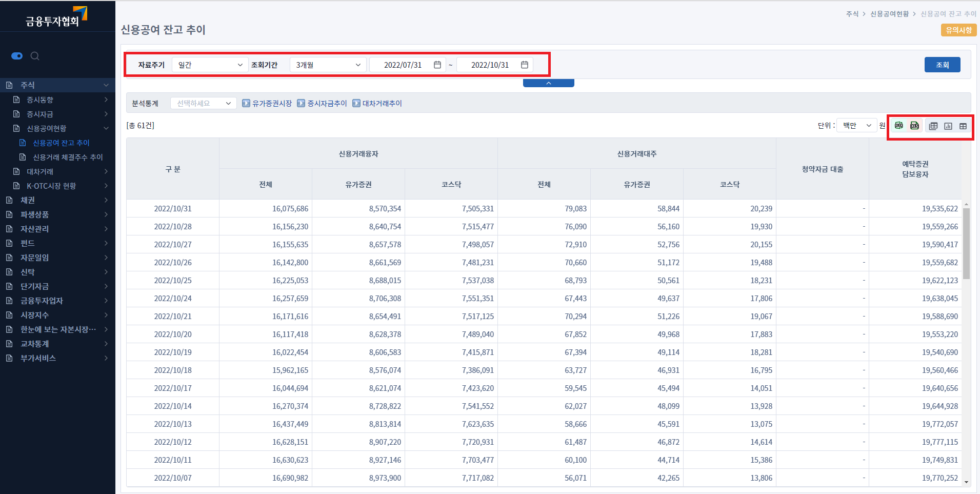Click the document icon next to 채권
Image resolution: width=980 pixels, height=494 pixels.
coord(9,200)
